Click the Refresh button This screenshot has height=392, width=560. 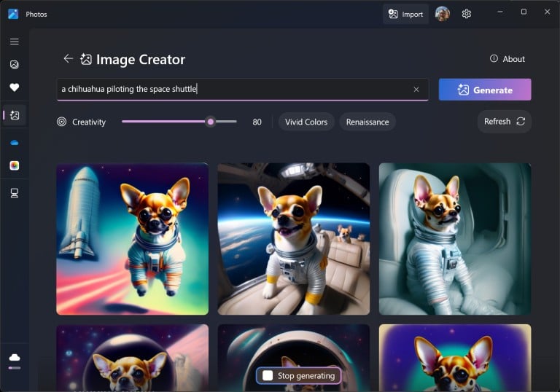505,122
